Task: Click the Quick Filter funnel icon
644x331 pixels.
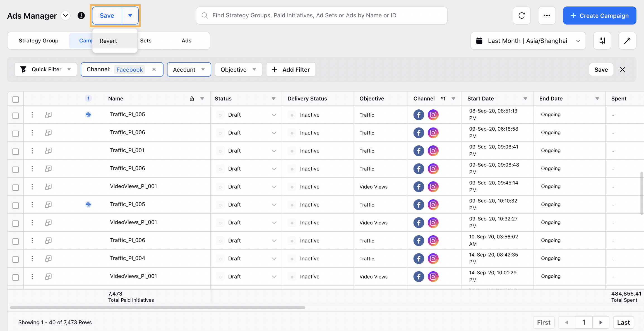Action: [23, 69]
